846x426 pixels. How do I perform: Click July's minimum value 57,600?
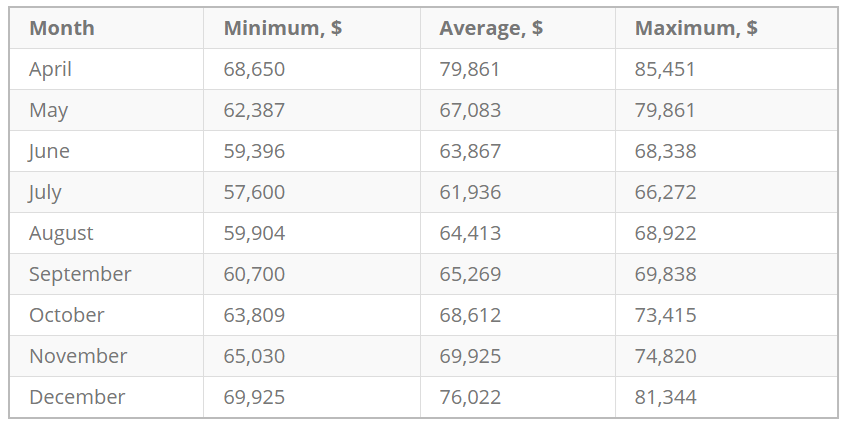pos(254,192)
